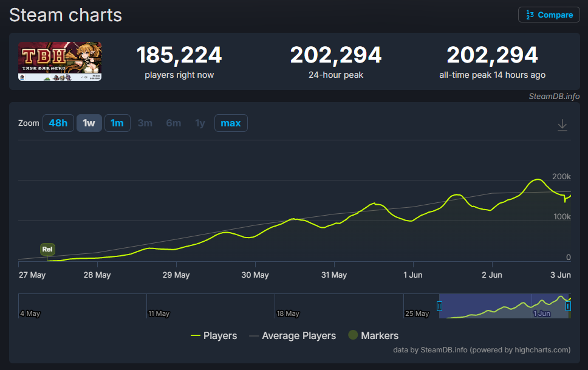
Task: Click the 28 May axis label
Action: coord(97,275)
